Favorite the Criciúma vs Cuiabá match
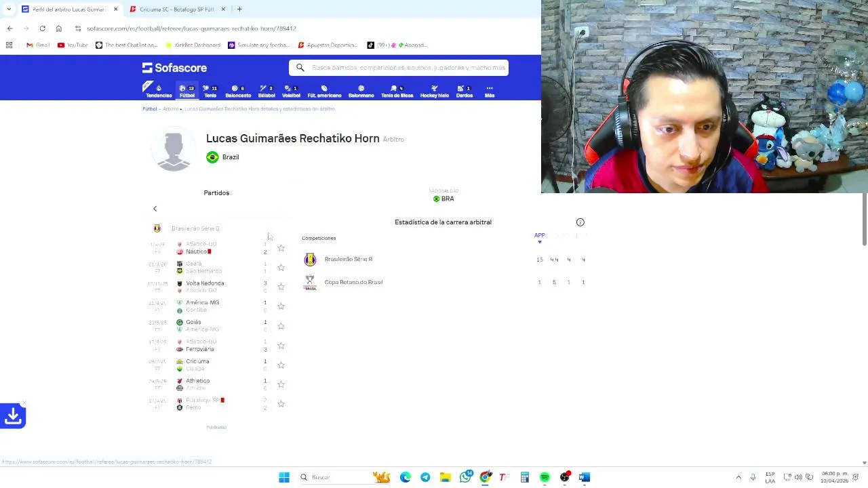 coord(281,365)
